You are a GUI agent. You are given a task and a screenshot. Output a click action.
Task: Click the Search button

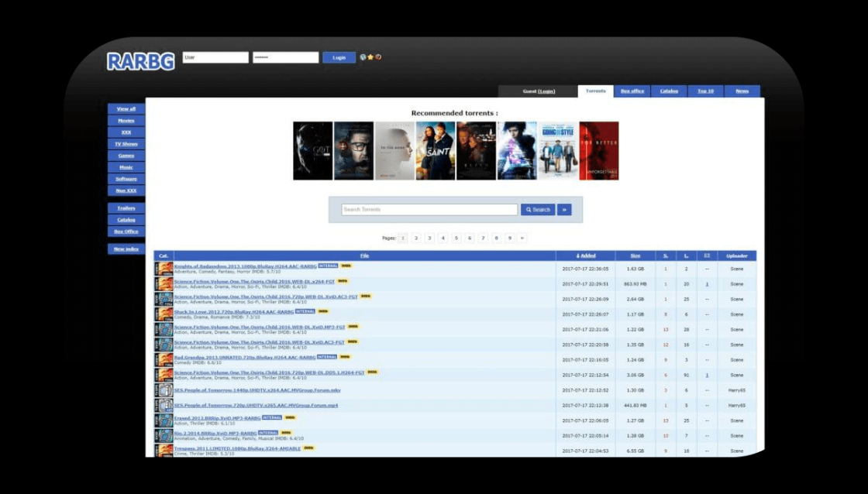(x=538, y=210)
